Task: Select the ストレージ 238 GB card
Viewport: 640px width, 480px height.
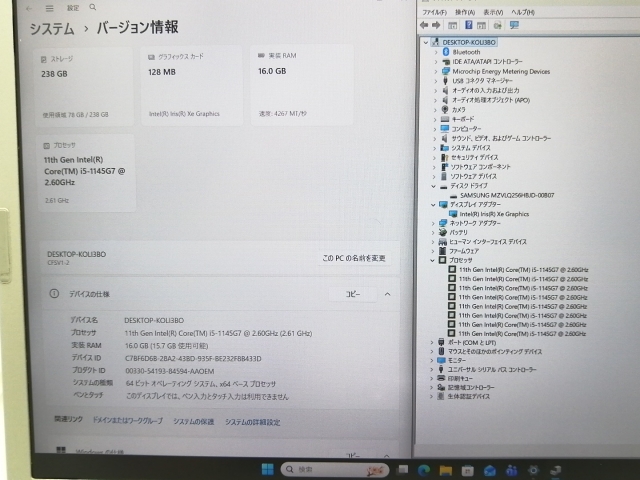Action: [x=84, y=87]
